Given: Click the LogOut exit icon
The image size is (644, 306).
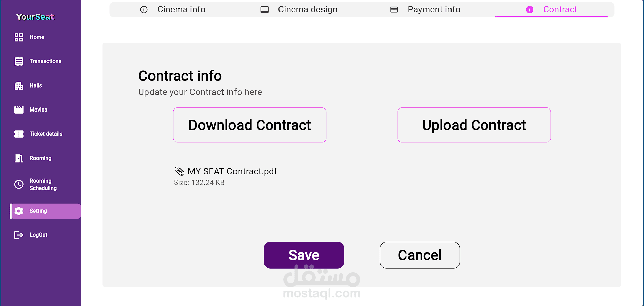Looking at the screenshot, I should [19, 235].
